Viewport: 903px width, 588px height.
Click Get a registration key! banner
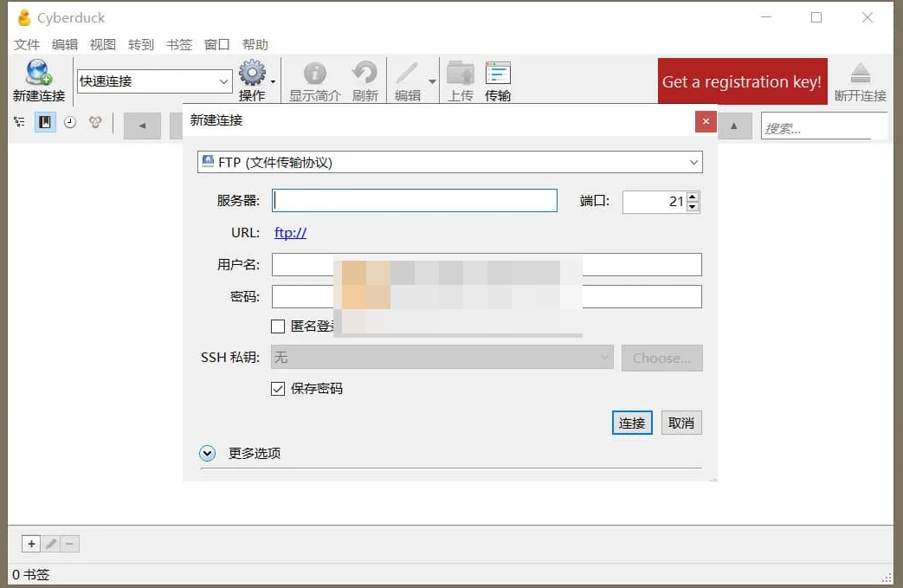[741, 81]
